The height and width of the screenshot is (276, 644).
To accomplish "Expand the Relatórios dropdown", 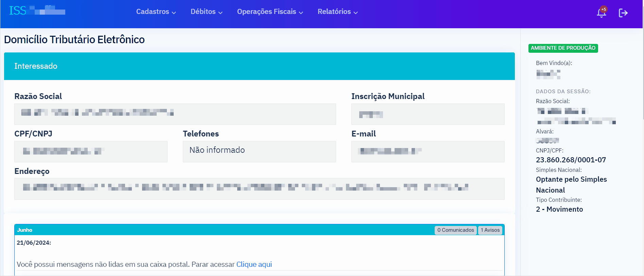I will 337,12.
